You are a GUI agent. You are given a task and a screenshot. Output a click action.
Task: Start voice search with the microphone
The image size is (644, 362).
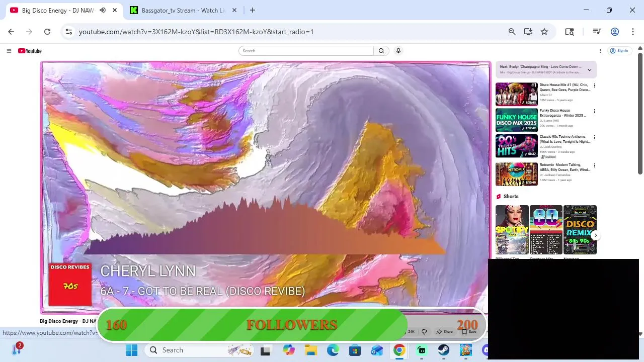coord(398,51)
